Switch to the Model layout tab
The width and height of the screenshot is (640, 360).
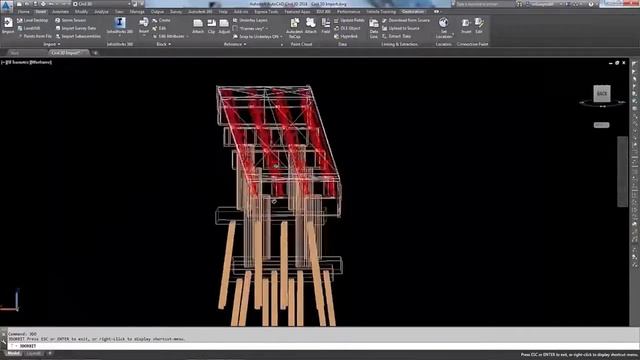coord(13,353)
